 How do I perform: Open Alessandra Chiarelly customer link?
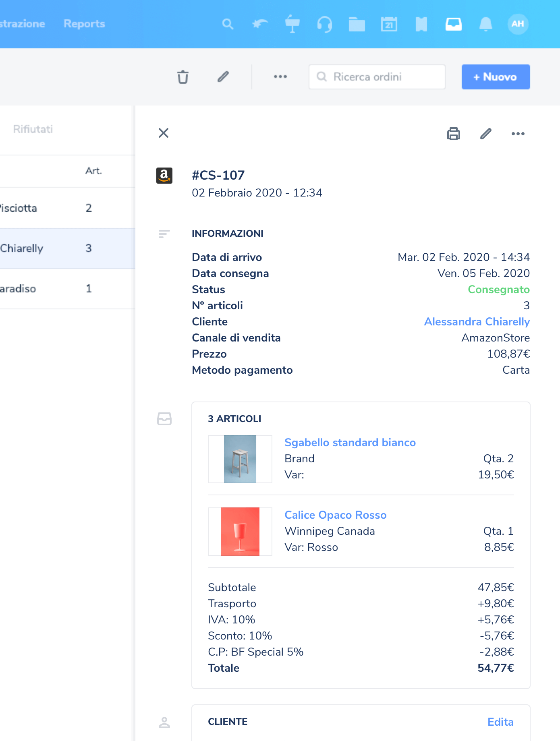[477, 322]
